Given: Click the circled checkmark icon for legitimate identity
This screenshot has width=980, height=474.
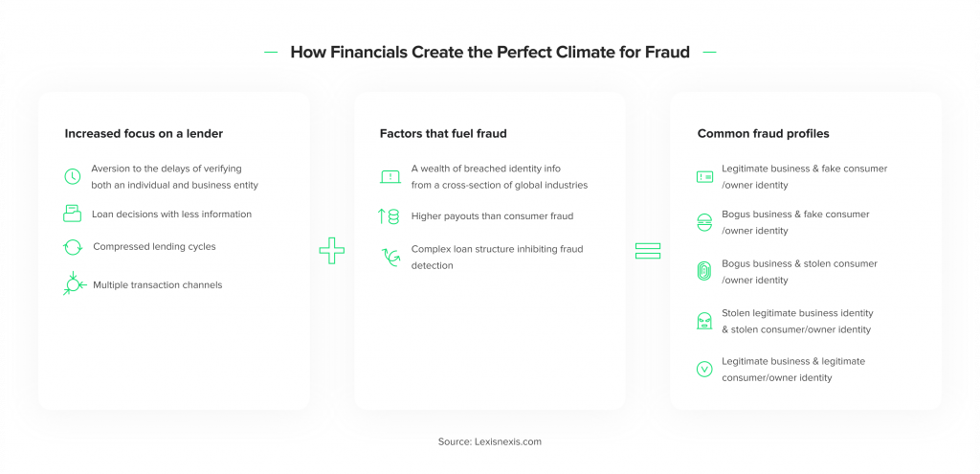Looking at the screenshot, I should 704,369.
